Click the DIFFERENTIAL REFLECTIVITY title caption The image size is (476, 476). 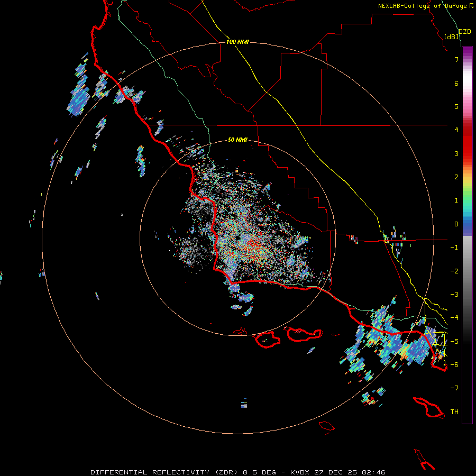(x=238, y=472)
